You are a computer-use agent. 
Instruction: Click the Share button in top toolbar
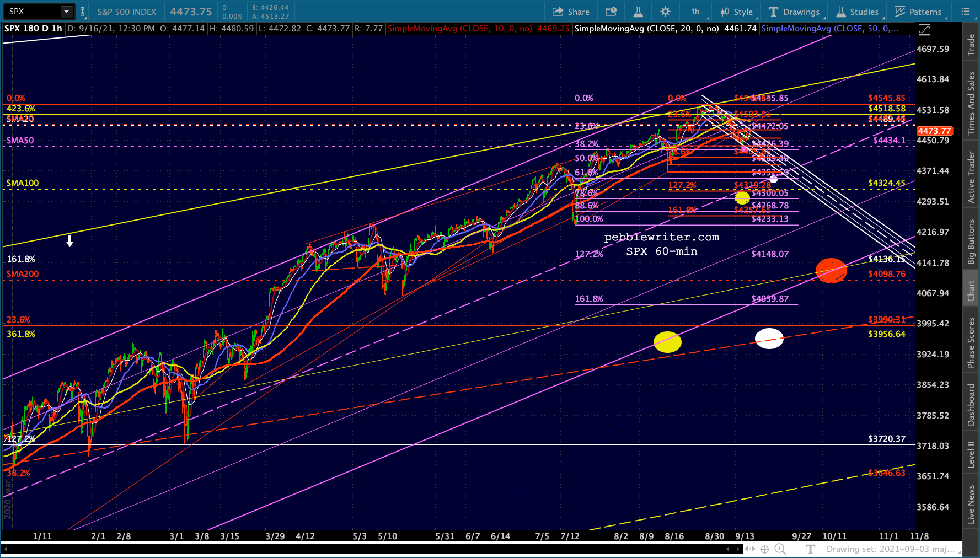571,12
